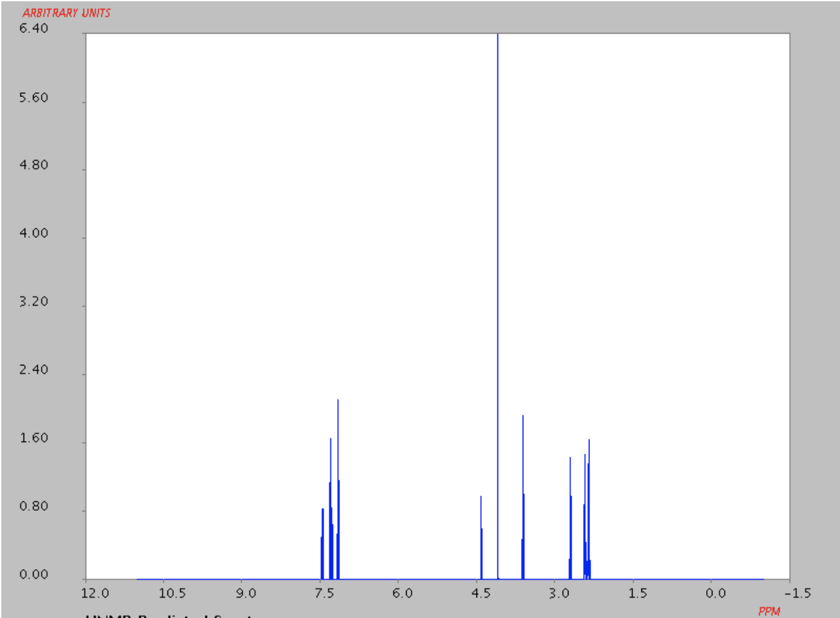Image resolution: width=840 pixels, height=618 pixels.
Task: Click the small peak at 4.5 ppm
Action: click(x=482, y=527)
